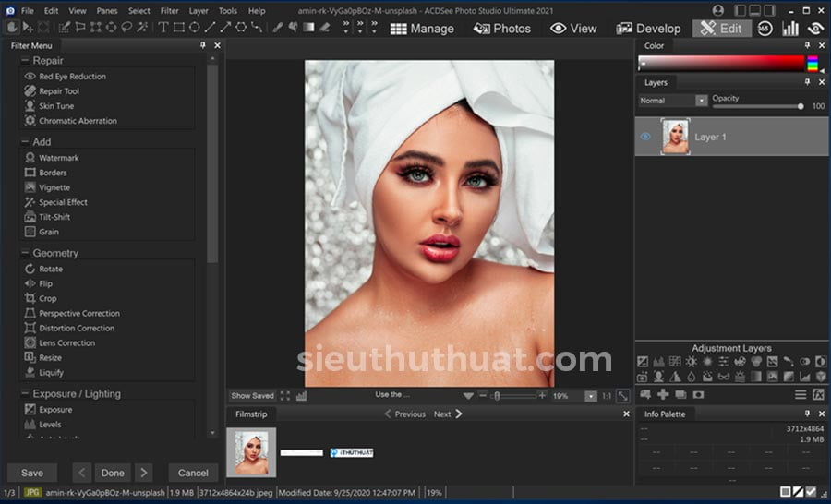Viewport: 831px width, 504px height.
Task: Open the Layer menu
Action: [199, 10]
